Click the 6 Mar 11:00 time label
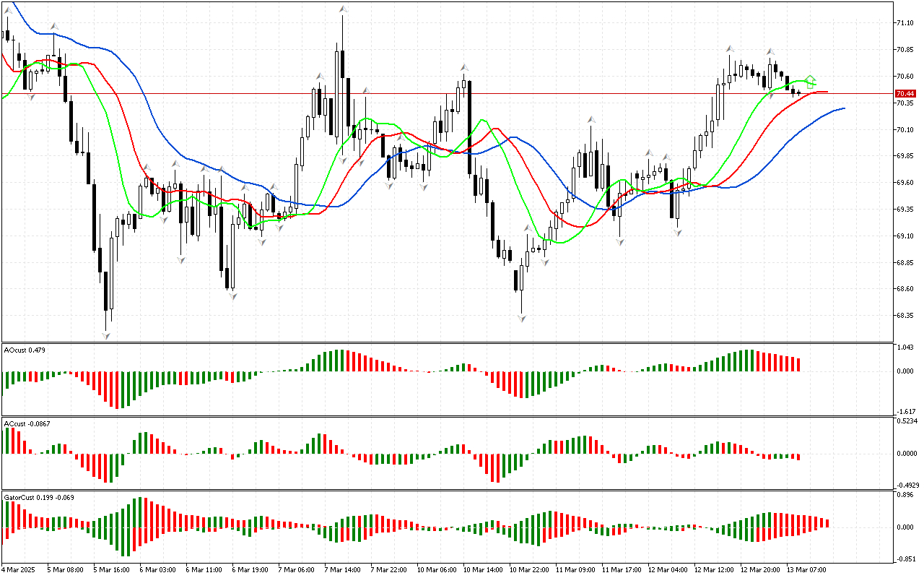The width and height of the screenshot is (924, 578). tap(205, 570)
